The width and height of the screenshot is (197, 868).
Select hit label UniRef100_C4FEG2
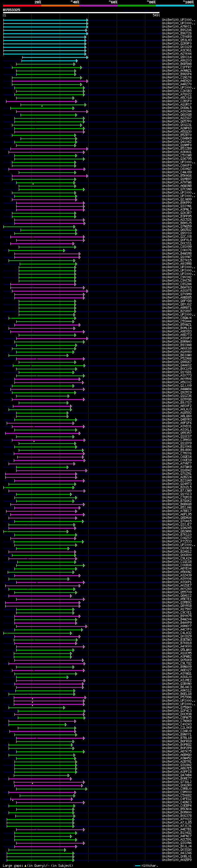177,799
